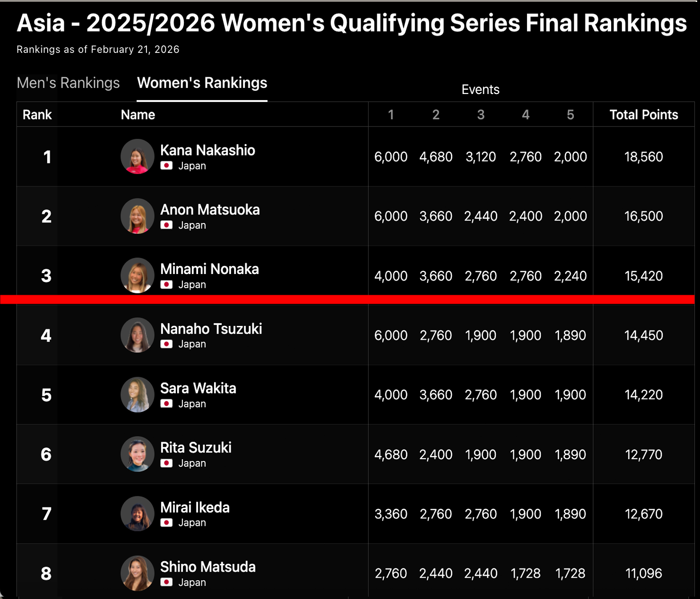
Task: Click Sara Wakita's profile photo
Action: pyautogui.click(x=137, y=394)
